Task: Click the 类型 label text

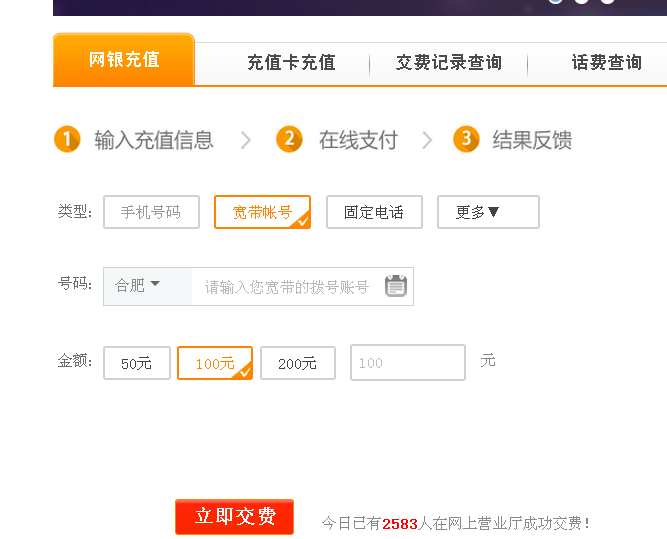Action: (x=74, y=211)
